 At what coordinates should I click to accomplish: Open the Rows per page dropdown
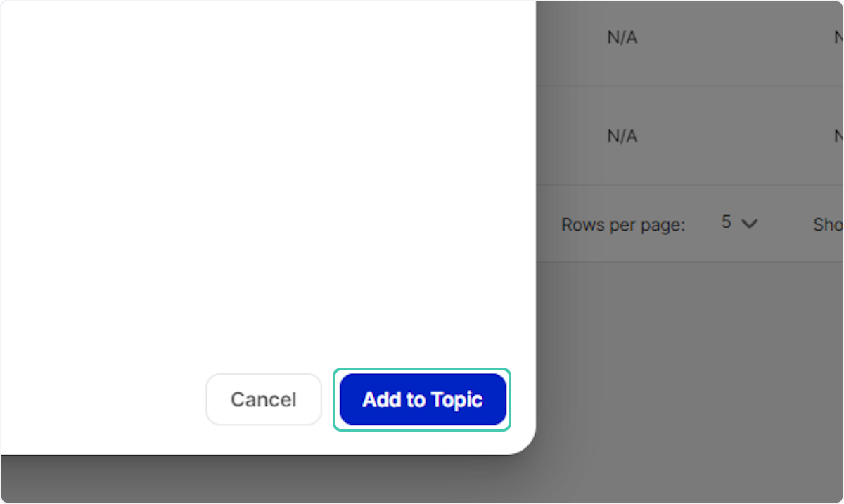pyautogui.click(x=738, y=224)
